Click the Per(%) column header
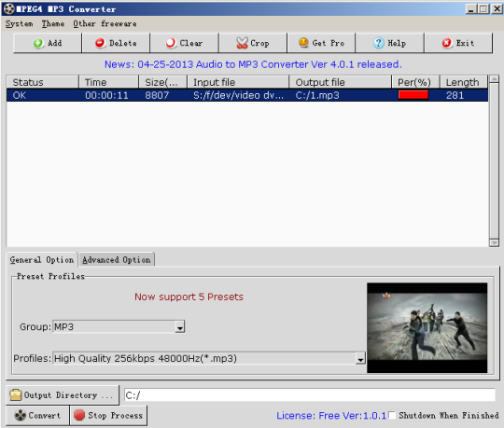 coord(415,82)
